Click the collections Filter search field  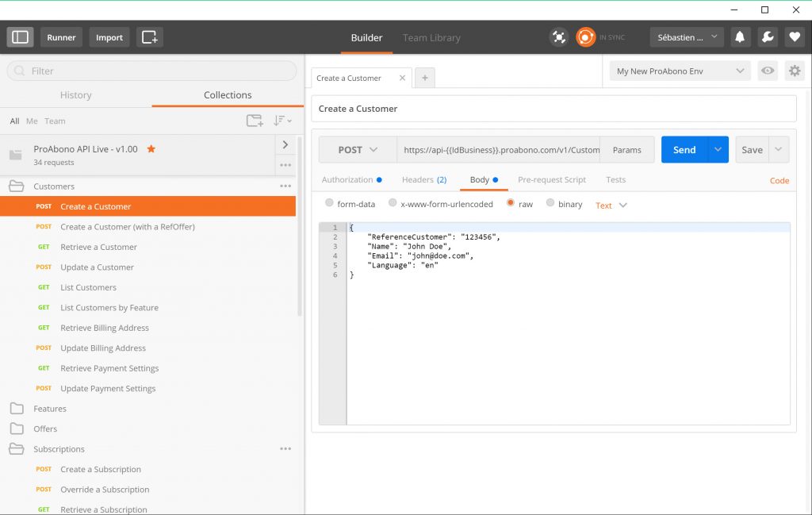pos(151,71)
